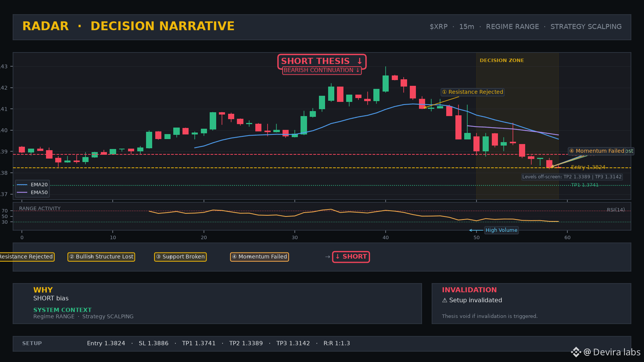Screen dimensions: 644x362
Task: Click the RSI(14) indicator label
Action: point(616,210)
